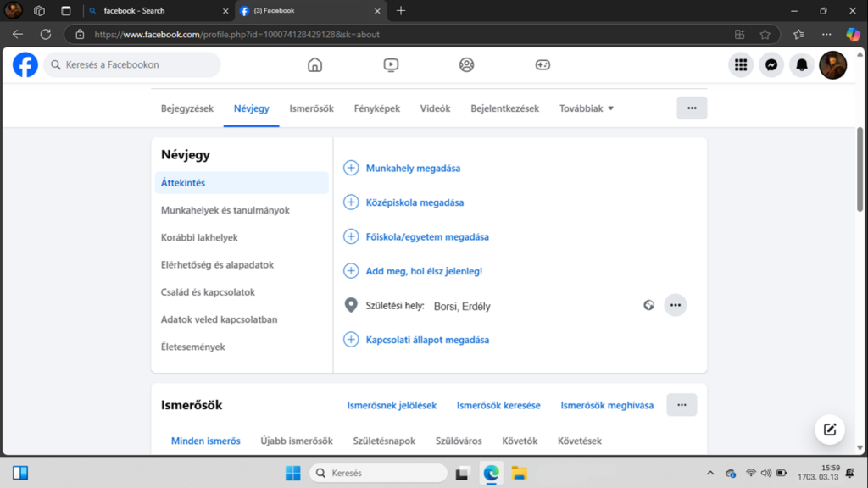Screen dimensions: 868x488
Task: Switch to facebook - Search browser tab
Action: coord(158,10)
